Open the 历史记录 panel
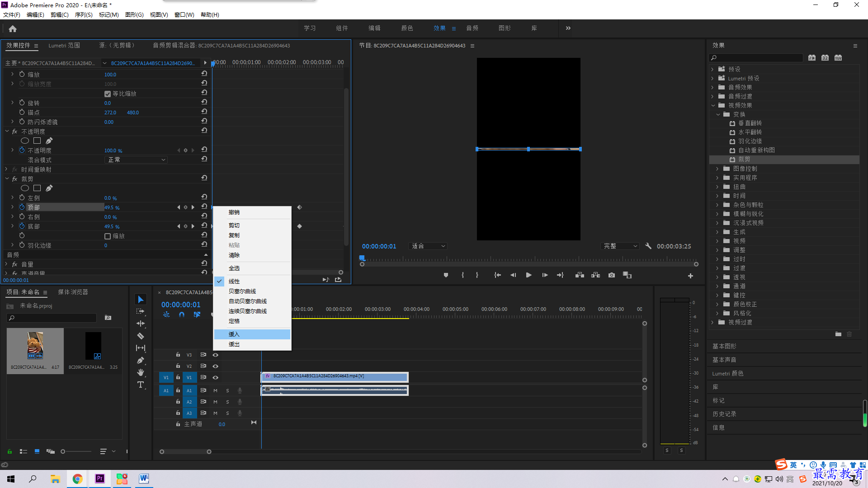 coord(725,414)
